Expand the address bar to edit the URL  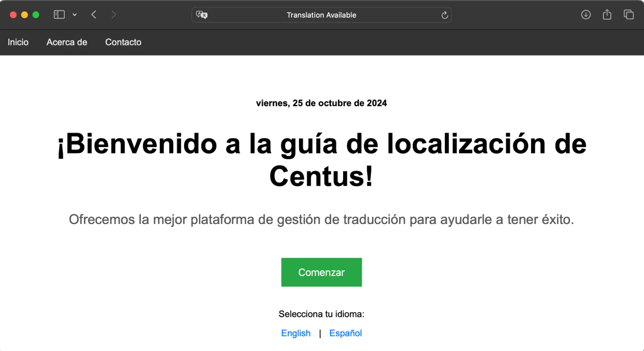[x=321, y=15]
